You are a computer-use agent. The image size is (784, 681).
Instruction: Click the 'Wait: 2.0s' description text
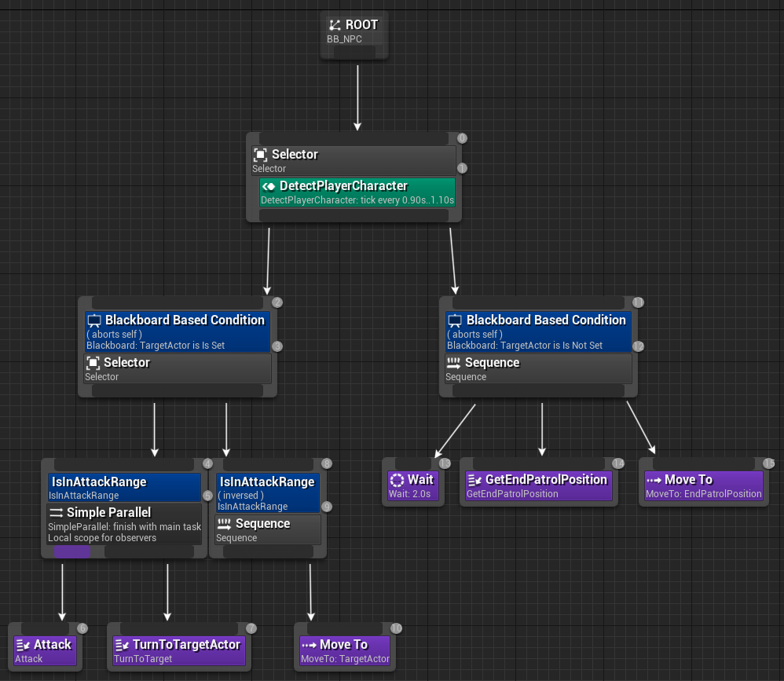(409, 494)
